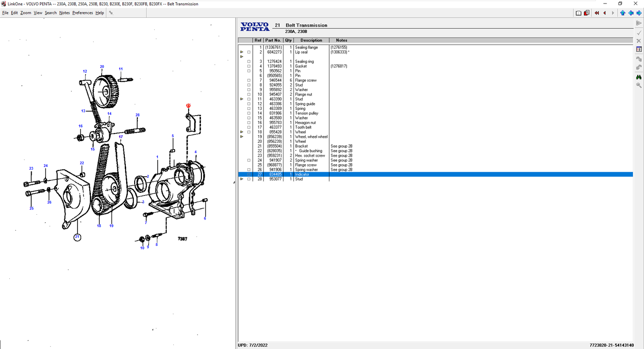The height and width of the screenshot is (349, 644).
Task: Click the gray magnifier icon
Action: [x=639, y=85]
